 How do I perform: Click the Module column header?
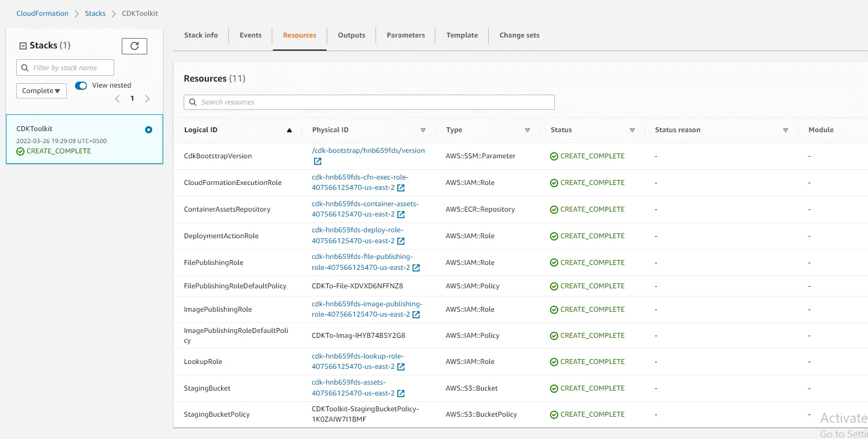[x=821, y=130]
